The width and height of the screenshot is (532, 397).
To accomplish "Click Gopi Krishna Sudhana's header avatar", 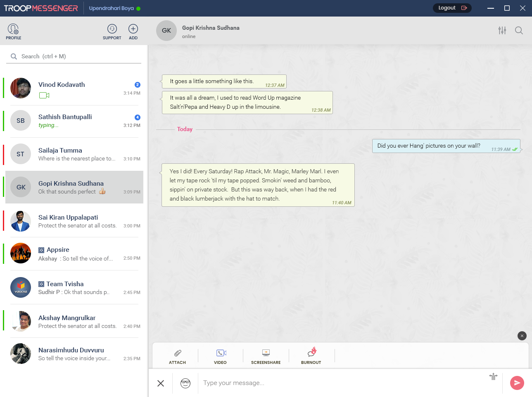I will point(166,30).
